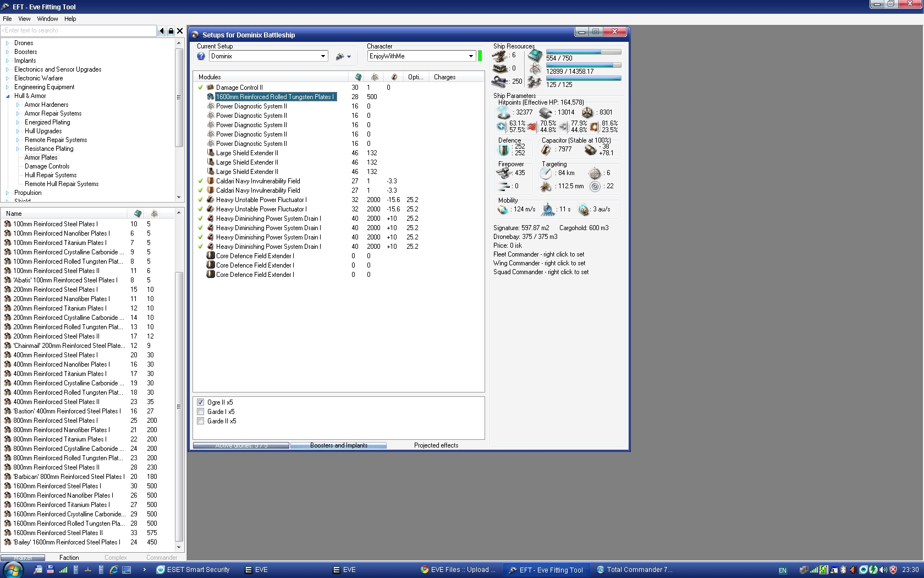Switch to Total Commander taskbar button
The height and width of the screenshot is (578, 924).
tap(634, 570)
